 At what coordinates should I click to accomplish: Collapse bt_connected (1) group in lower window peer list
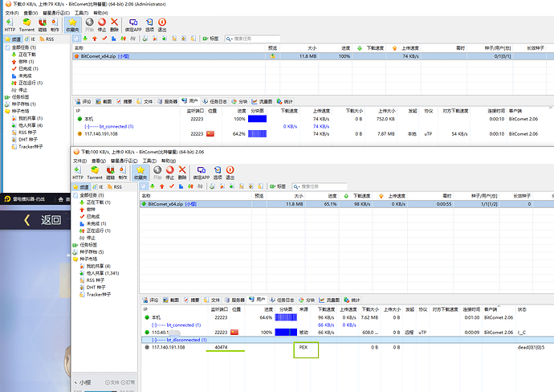(x=154, y=325)
